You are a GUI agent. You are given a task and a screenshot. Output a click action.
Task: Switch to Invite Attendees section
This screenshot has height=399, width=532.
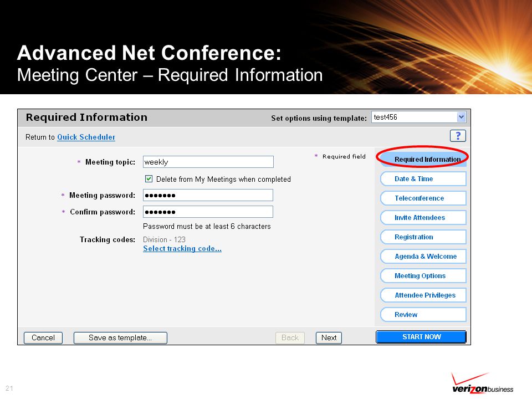[423, 217]
